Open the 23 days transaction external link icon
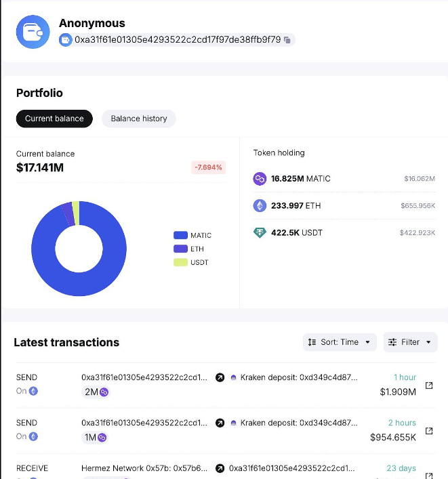 coord(429,476)
